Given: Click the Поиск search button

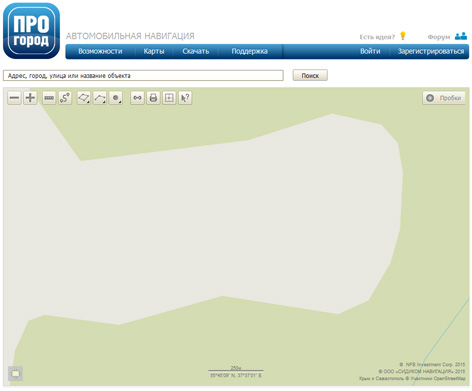Looking at the screenshot, I should coord(310,75).
